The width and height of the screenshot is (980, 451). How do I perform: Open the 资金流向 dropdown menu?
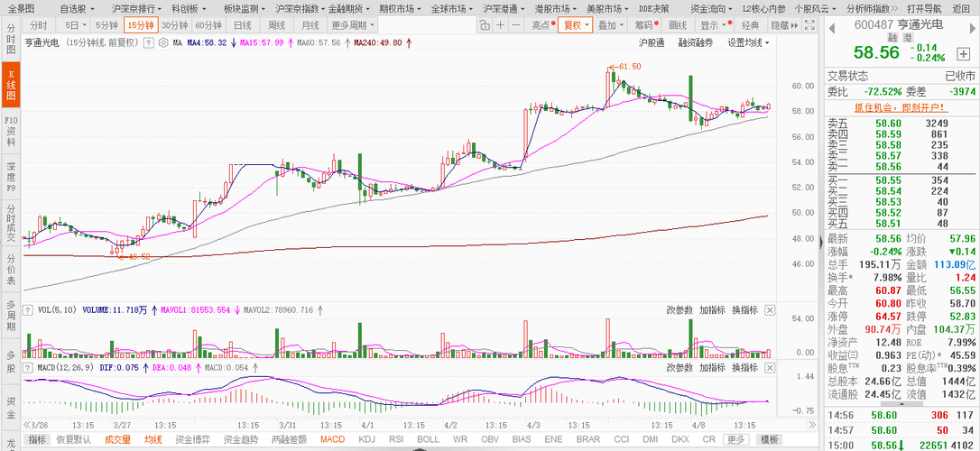pyautogui.click(x=711, y=9)
